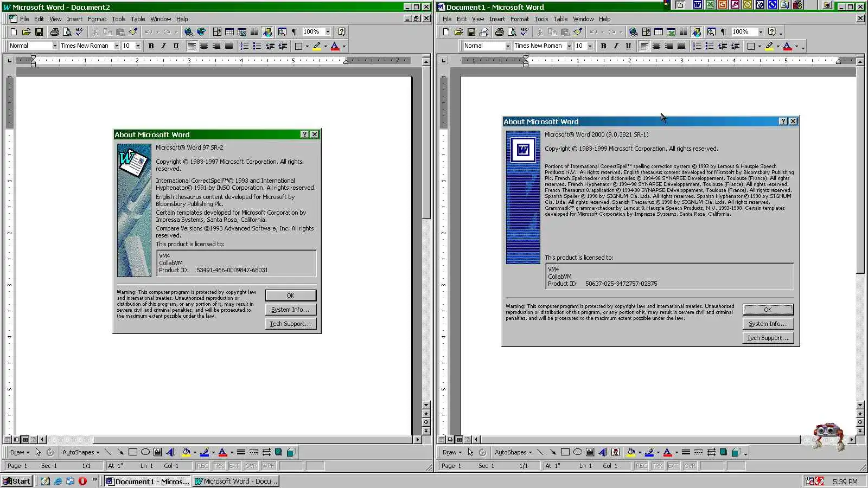This screenshot has width=868, height=488.
Task: Open the Zoom percentage dropdown in Word 2000
Action: [761, 32]
